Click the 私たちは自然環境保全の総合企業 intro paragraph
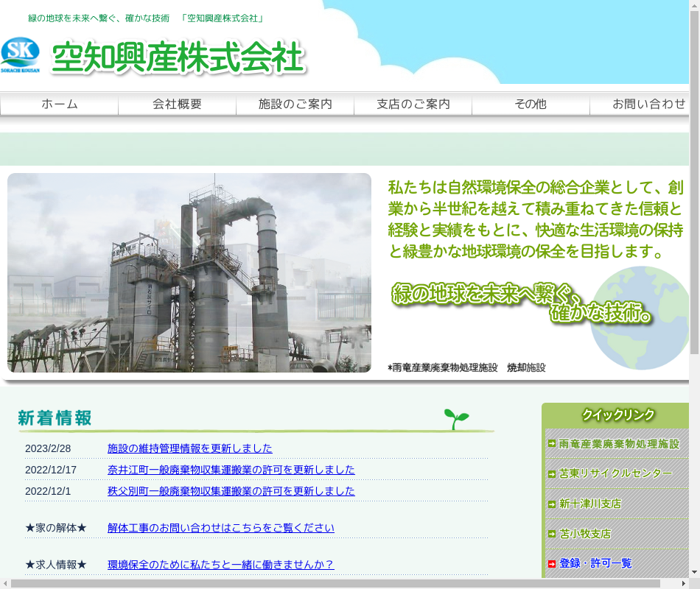The image size is (700, 589). point(536,219)
